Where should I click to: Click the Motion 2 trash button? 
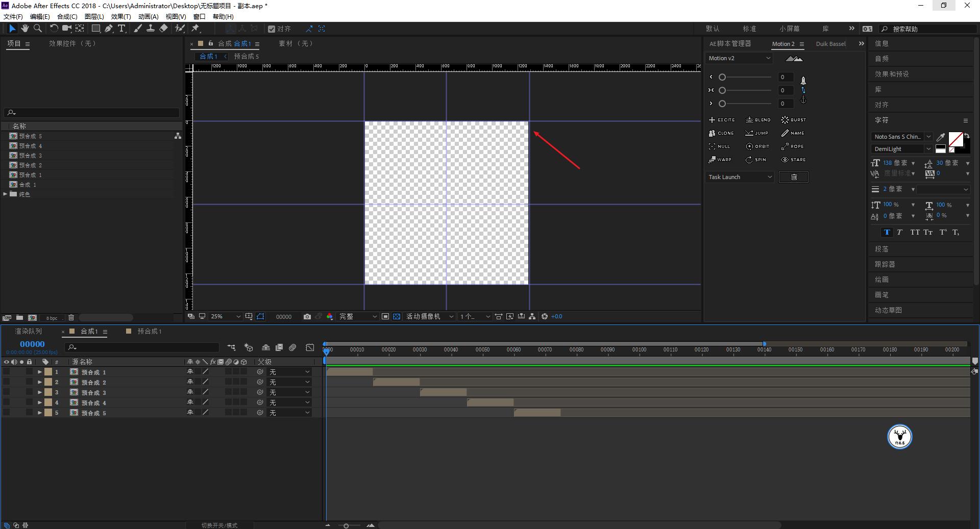click(793, 177)
